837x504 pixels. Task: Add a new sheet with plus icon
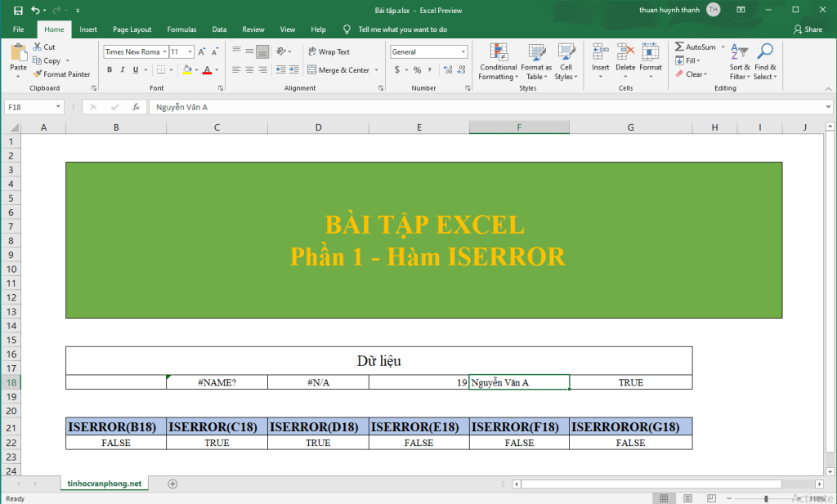point(172,484)
